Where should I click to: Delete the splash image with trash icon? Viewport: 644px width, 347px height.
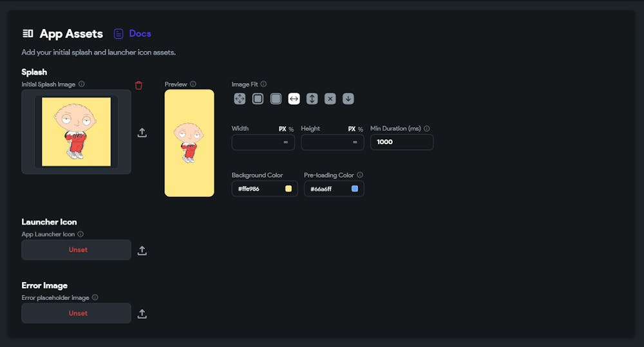coord(139,85)
